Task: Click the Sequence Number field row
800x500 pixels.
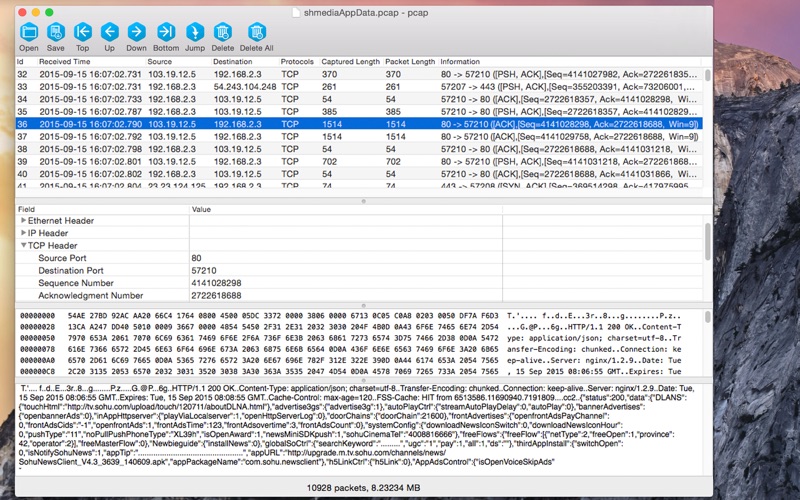Action: point(359,283)
